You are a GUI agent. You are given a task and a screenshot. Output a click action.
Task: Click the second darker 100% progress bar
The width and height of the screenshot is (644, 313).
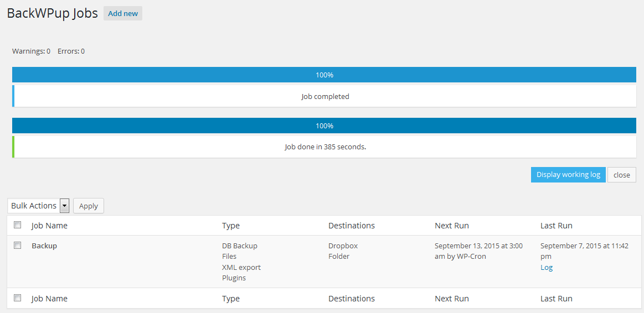[x=324, y=126]
